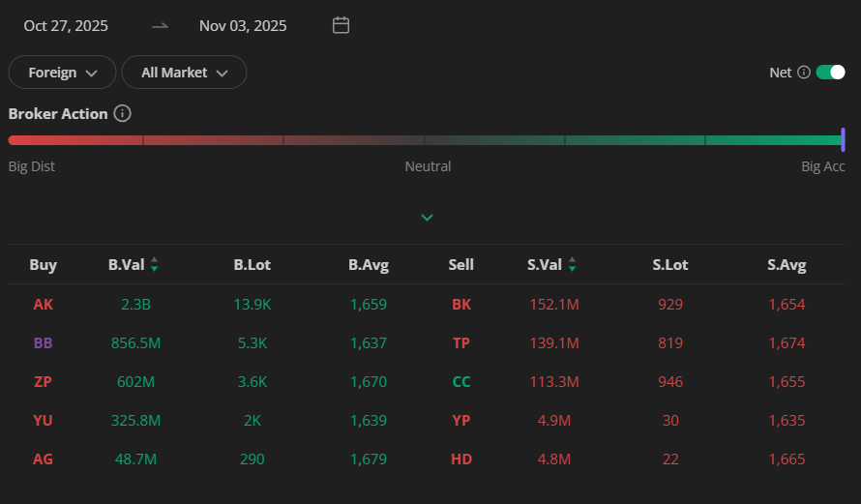The image size is (861, 504).
Task: Sort by S.Val using its sort arrows
Action: tap(573, 265)
